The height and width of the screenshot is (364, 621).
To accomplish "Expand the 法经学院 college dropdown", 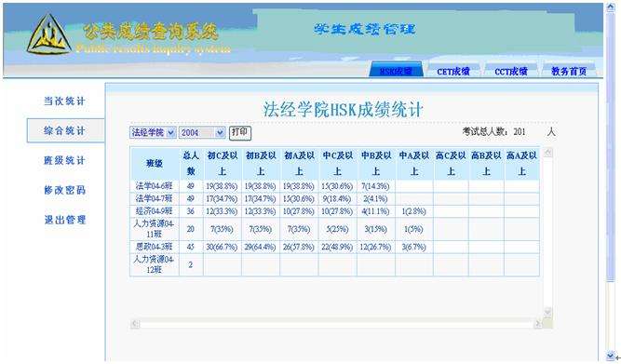I will pyautogui.click(x=153, y=132).
